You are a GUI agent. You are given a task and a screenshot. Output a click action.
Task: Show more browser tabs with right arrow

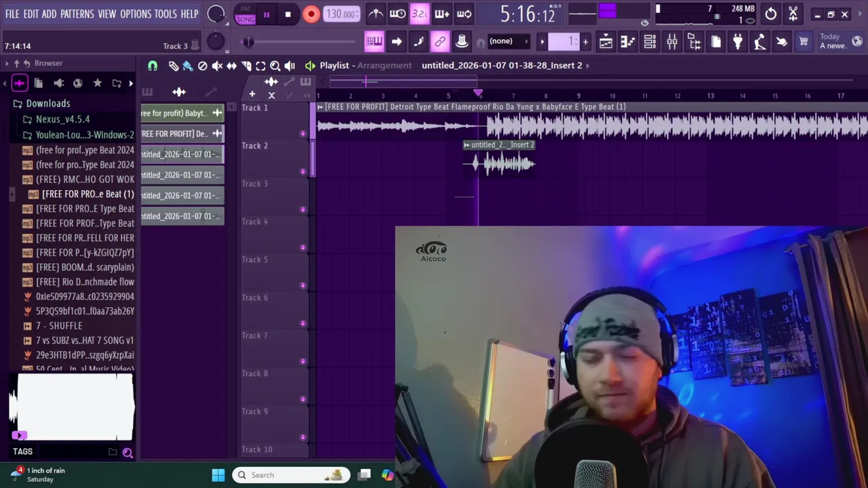(131, 83)
